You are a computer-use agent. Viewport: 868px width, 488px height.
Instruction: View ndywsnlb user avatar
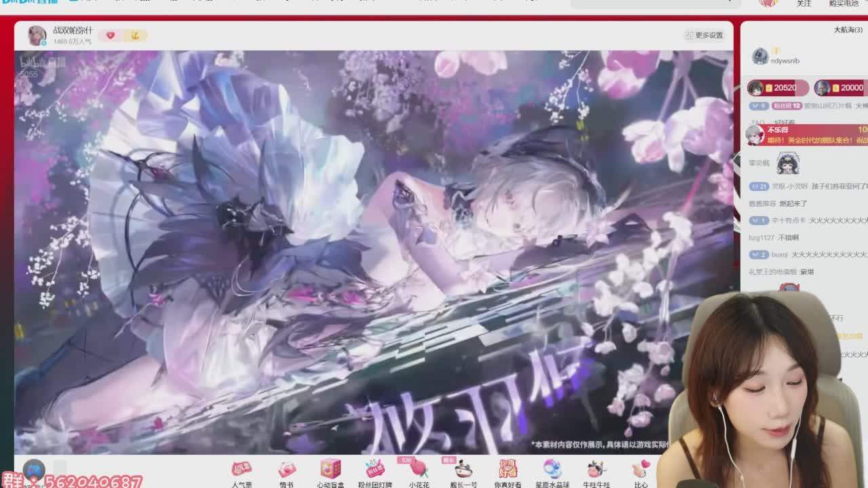tap(760, 56)
